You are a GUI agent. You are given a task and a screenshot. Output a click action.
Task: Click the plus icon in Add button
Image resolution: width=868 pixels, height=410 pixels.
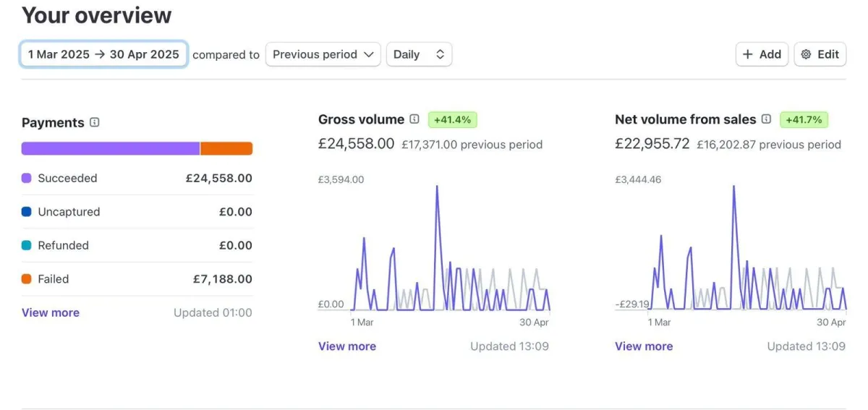click(x=749, y=54)
